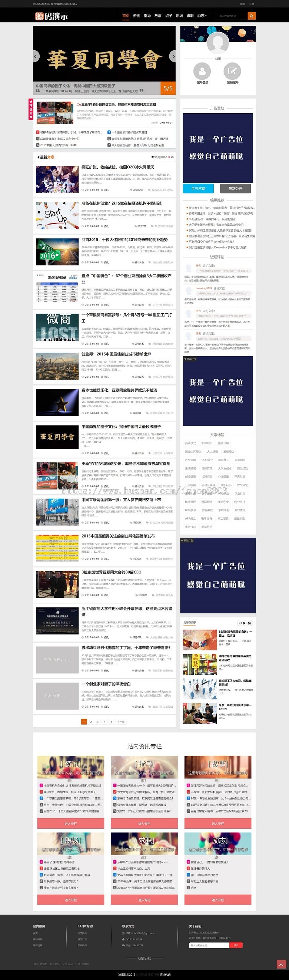The height and width of the screenshot is (980, 289).
Task: Open pagination page 3
Action: click(x=98, y=722)
